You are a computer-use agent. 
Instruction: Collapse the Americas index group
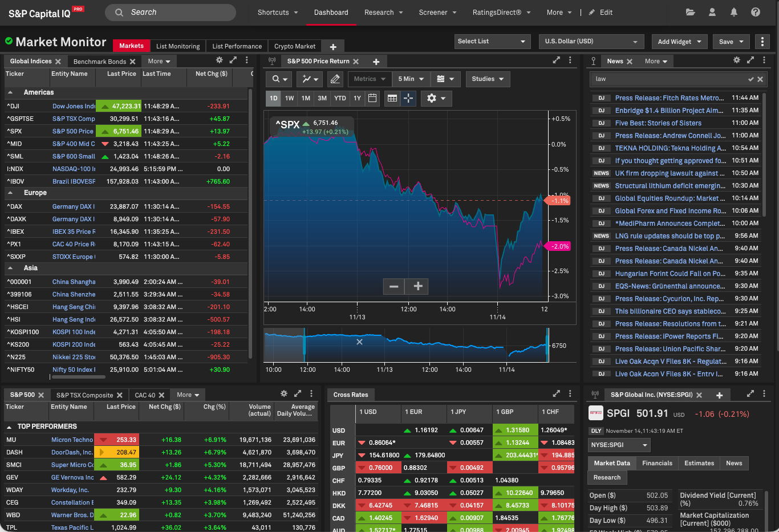coord(10,92)
